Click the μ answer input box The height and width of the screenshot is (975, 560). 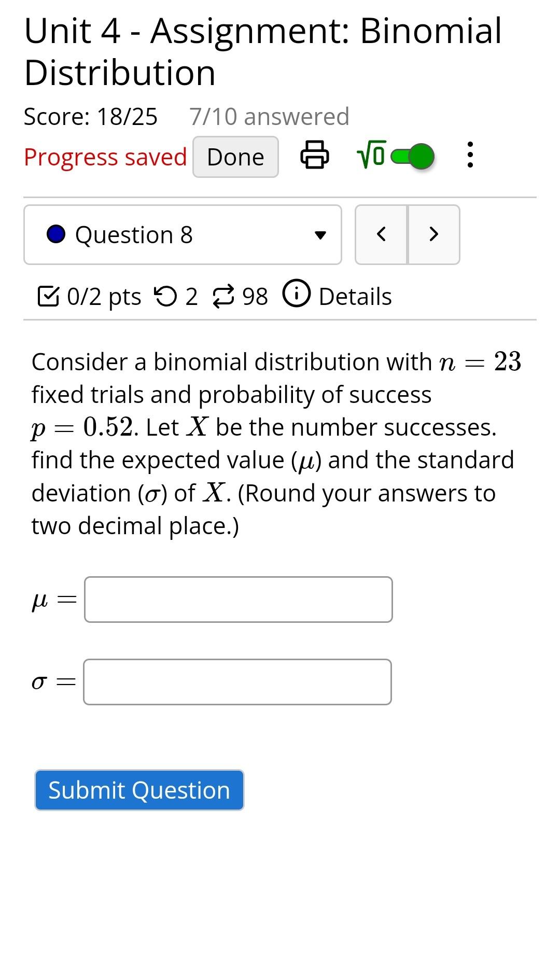(237, 598)
